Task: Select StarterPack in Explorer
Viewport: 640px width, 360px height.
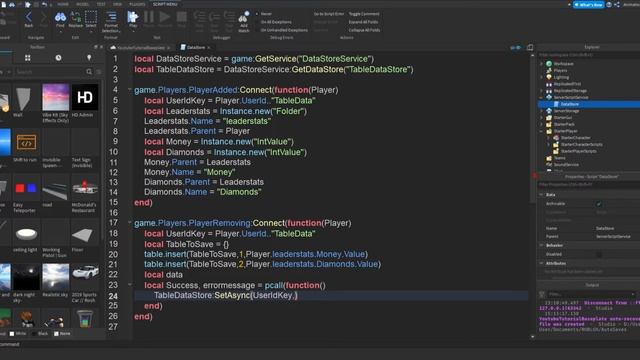Action: pos(564,124)
